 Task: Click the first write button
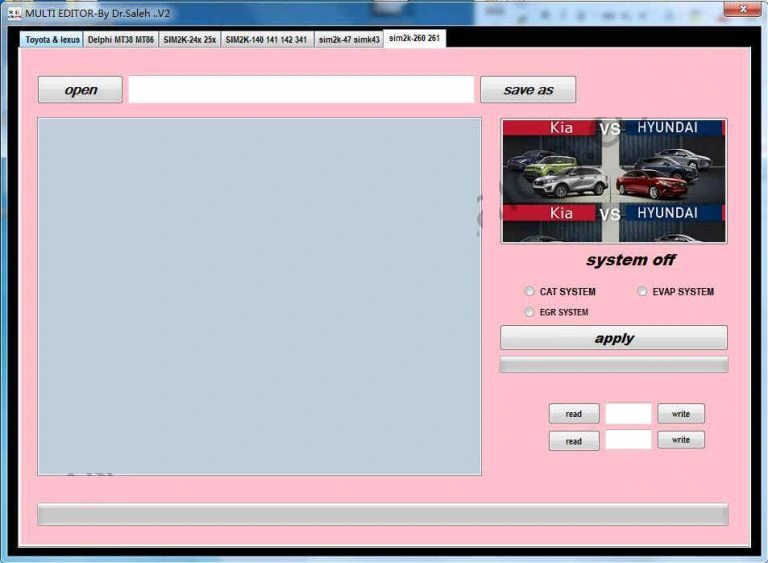[681, 413]
